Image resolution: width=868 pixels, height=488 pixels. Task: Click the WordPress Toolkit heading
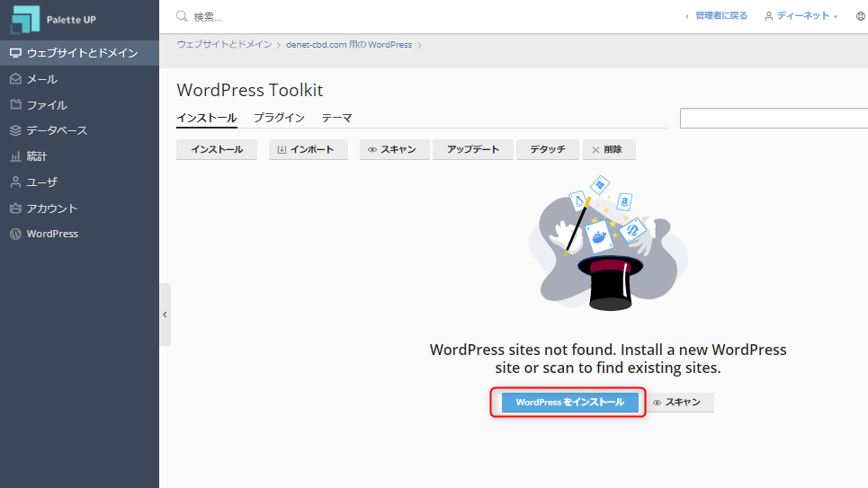click(250, 90)
